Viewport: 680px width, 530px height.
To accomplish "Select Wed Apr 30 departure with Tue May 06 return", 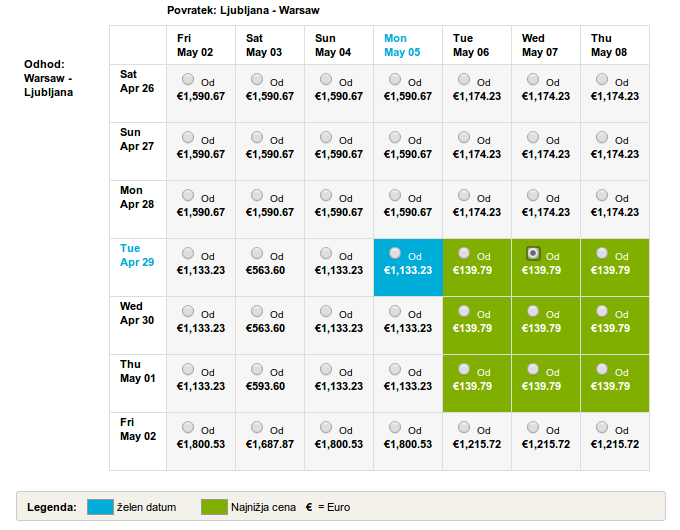I will (x=464, y=311).
